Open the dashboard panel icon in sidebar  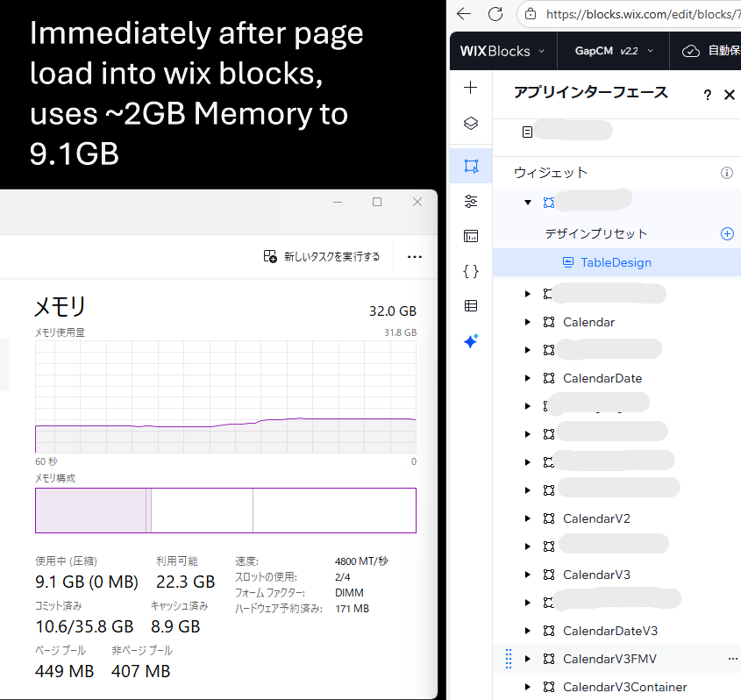click(x=471, y=236)
